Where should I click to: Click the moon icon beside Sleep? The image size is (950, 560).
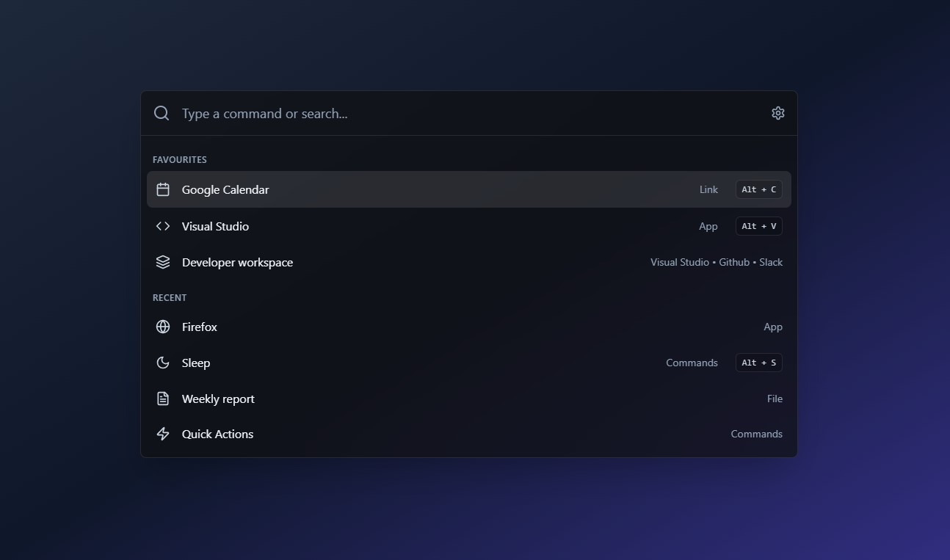coord(163,363)
